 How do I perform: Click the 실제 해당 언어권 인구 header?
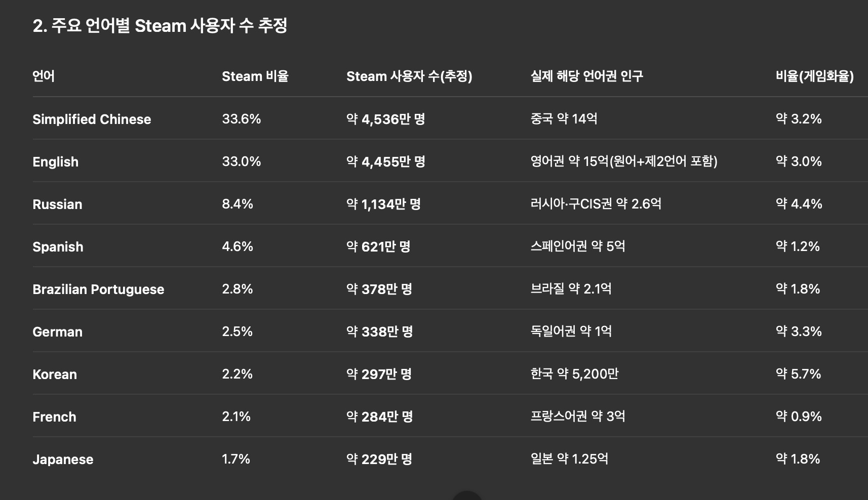tap(586, 76)
